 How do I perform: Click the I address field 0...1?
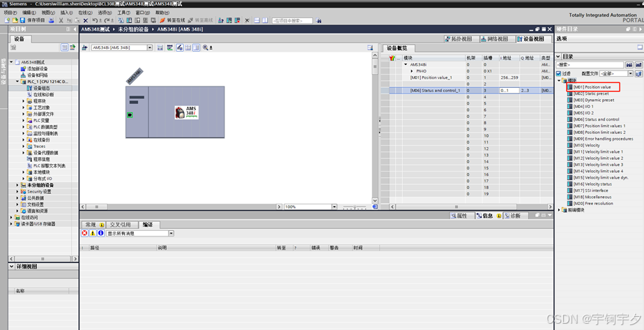click(x=509, y=90)
